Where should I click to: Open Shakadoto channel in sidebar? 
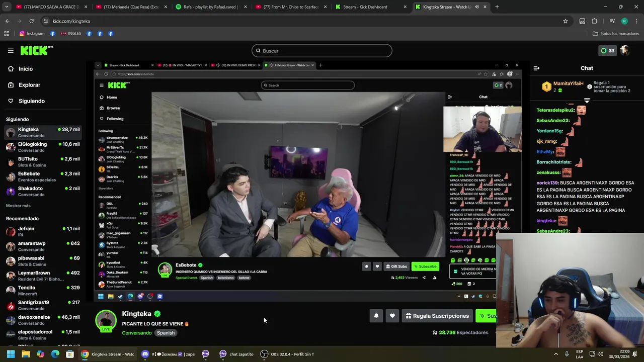pos(43,191)
